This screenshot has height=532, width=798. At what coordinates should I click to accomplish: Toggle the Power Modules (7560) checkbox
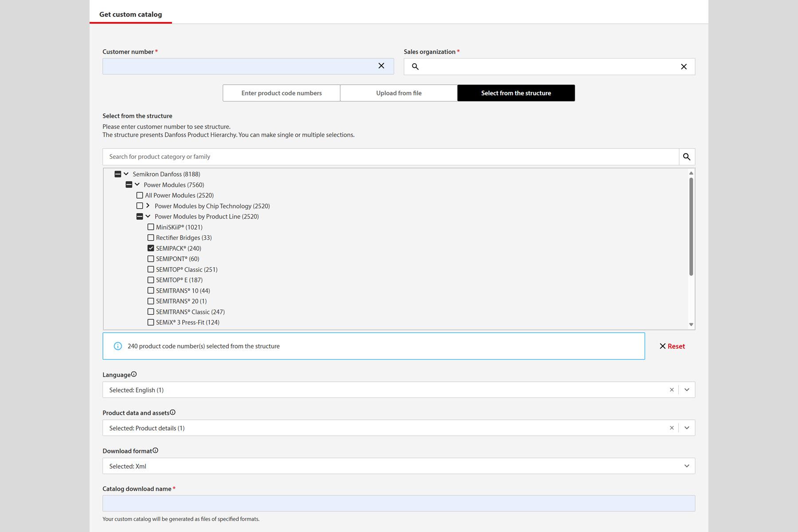pyautogui.click(x=129, y=184)
